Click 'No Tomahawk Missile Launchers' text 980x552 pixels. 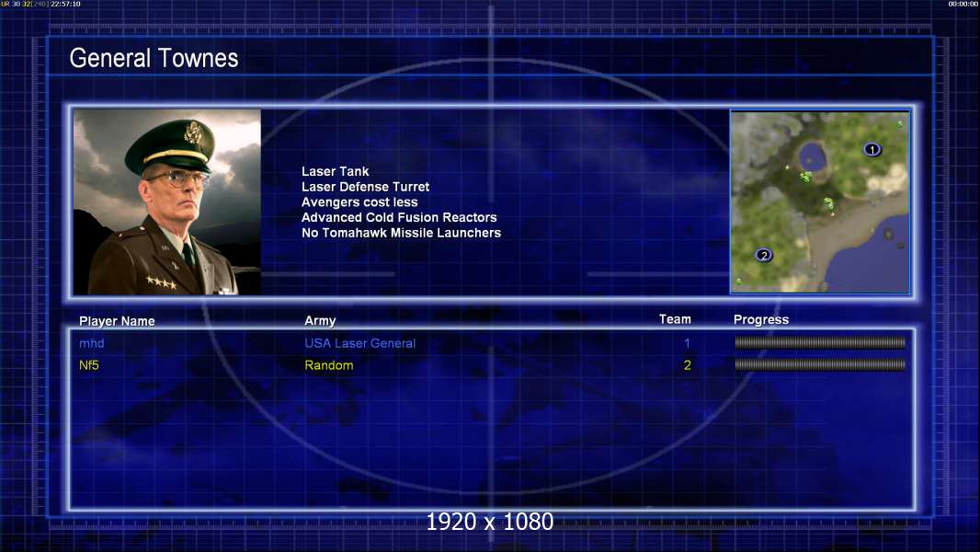(401, 233)
